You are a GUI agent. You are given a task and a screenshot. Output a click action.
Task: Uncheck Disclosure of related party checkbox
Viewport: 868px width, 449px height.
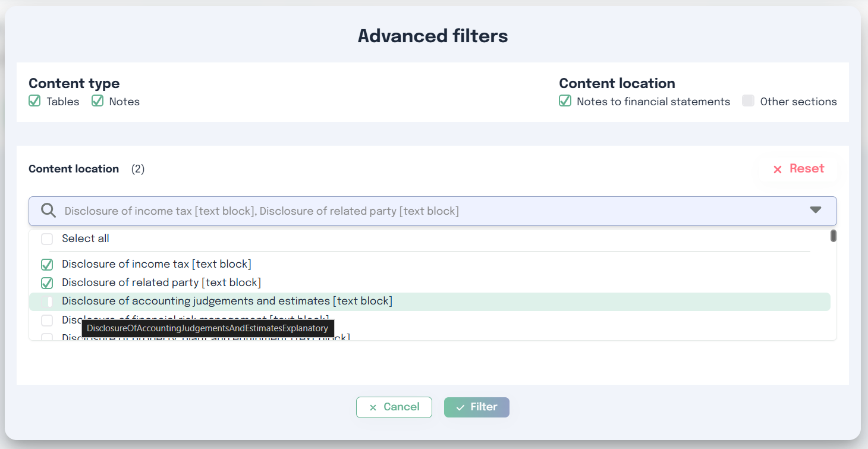click(47, 283)
